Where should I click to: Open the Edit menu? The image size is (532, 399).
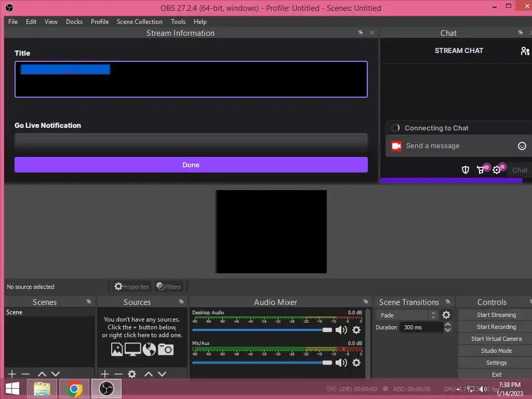(x=31, y=22)
